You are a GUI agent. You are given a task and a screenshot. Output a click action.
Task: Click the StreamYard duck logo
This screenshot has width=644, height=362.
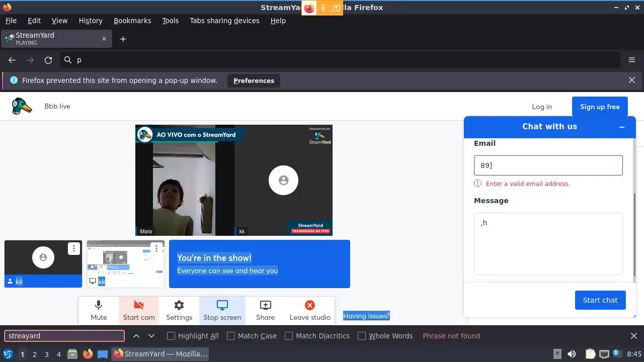tap(22, 106)
